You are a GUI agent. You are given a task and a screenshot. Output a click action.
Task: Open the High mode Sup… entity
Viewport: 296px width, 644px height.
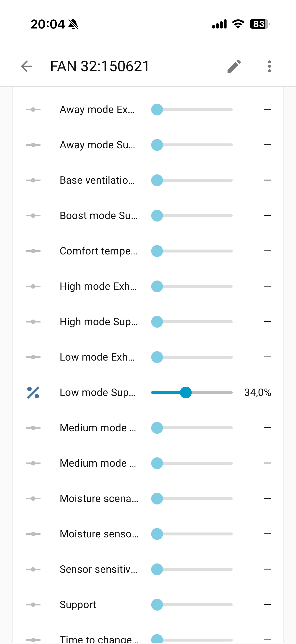click(99, 322)
